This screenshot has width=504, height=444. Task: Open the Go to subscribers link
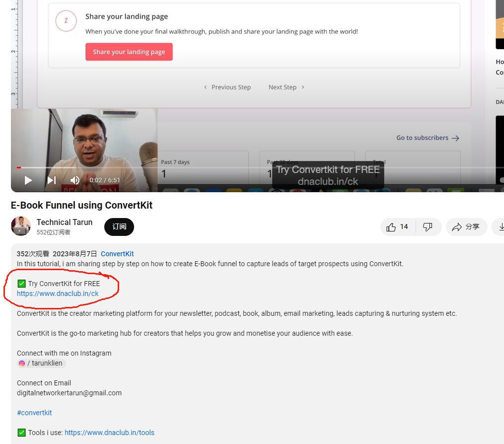[428, 138]
